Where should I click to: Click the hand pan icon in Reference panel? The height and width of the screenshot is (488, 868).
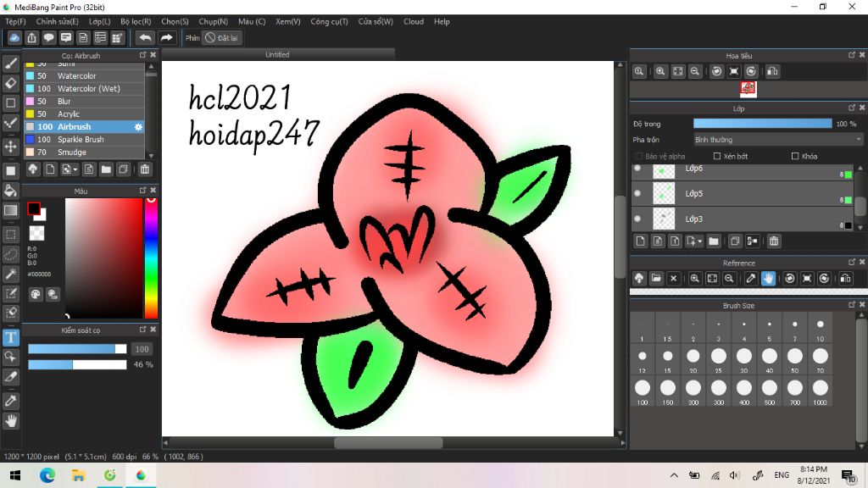(x=768, y=278)
